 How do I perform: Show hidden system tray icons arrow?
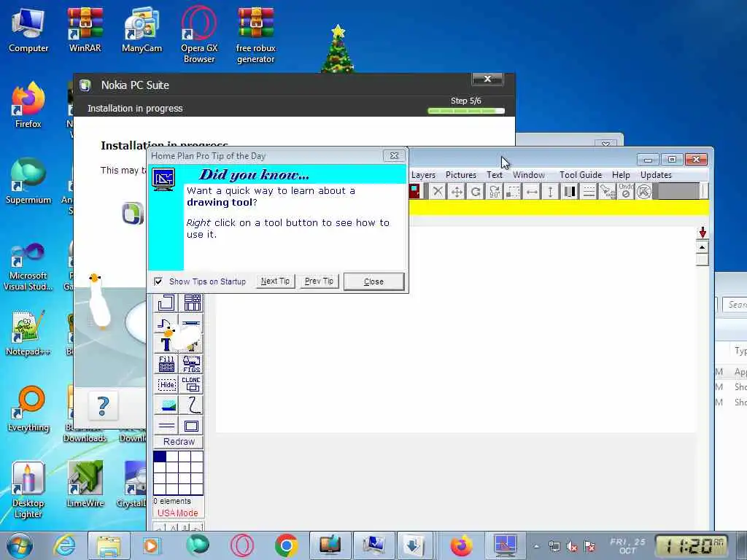(x=536, y=546)
